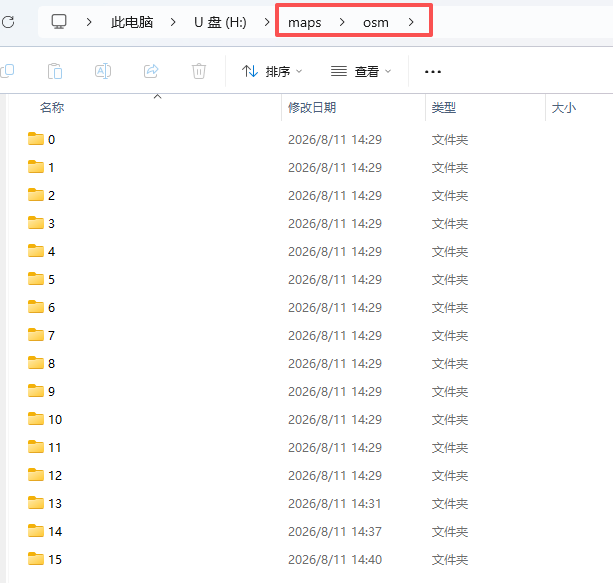Image resolution: width=613 pixels, height=583 pixels.
Task: Click the copy icon in toolbar
Action: 7,71
